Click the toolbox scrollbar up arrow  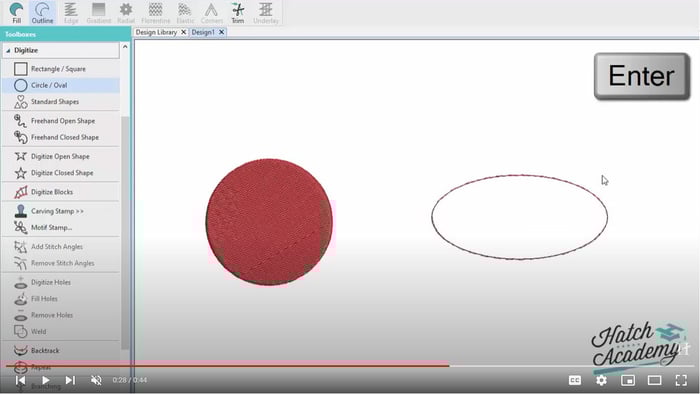click(x=125, y=47)
